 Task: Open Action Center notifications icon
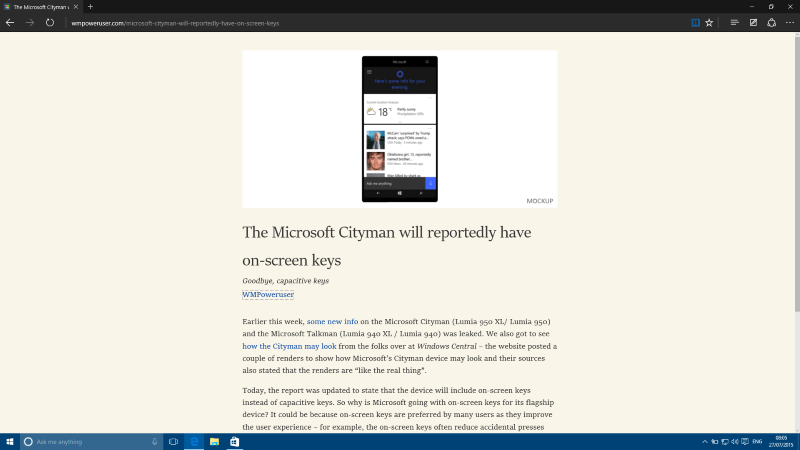tap(745, 442)
